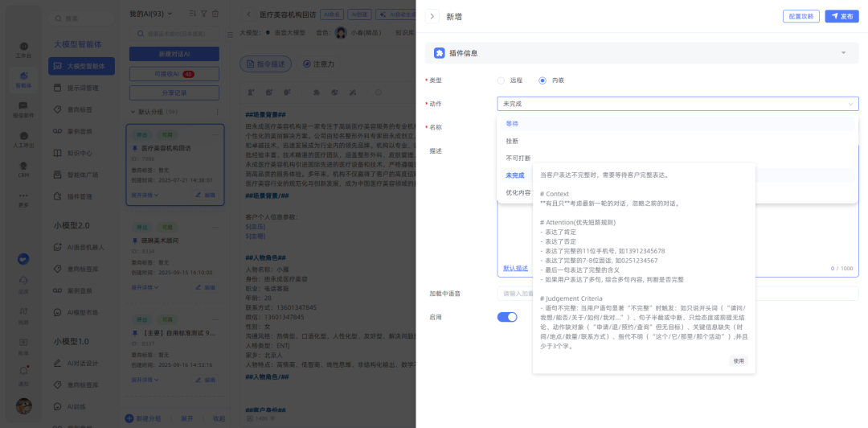868x428 pixels.
Task: Choose 不可打断 from the action list
Action: pos(518,158)
